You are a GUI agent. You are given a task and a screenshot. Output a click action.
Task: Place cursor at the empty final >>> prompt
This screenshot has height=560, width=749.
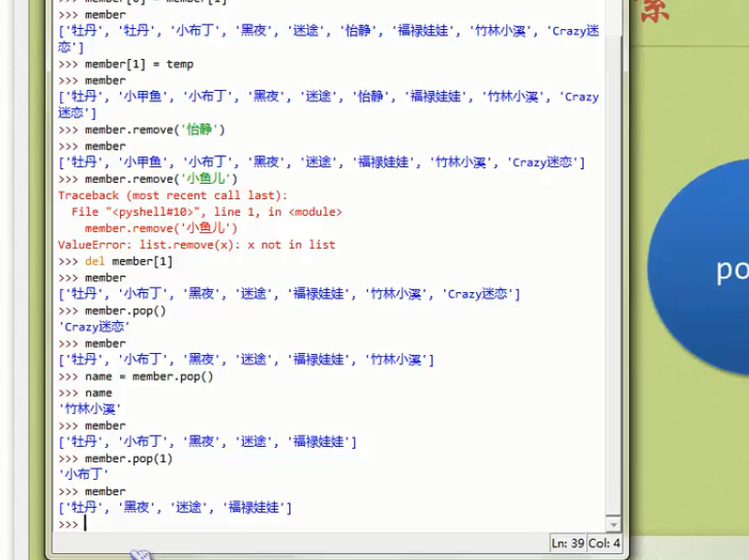[x=85, y=524]
